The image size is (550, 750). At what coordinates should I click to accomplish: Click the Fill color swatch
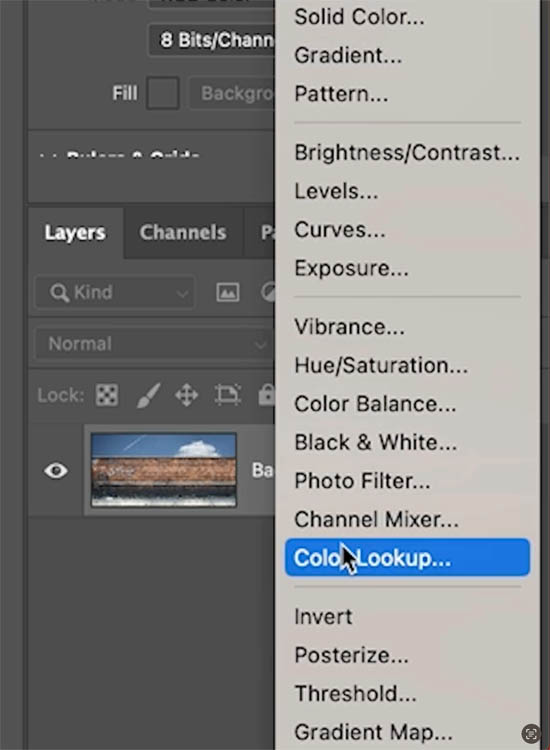pyautogui.click(x=163, y=93)
